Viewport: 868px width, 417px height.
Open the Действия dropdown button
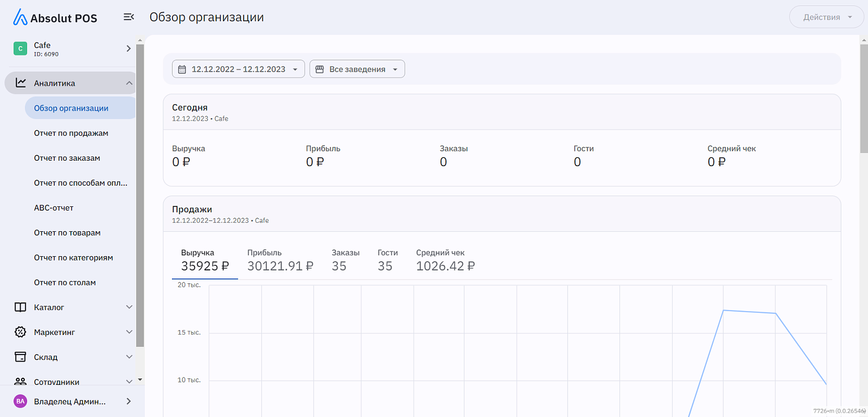[826, 17]
